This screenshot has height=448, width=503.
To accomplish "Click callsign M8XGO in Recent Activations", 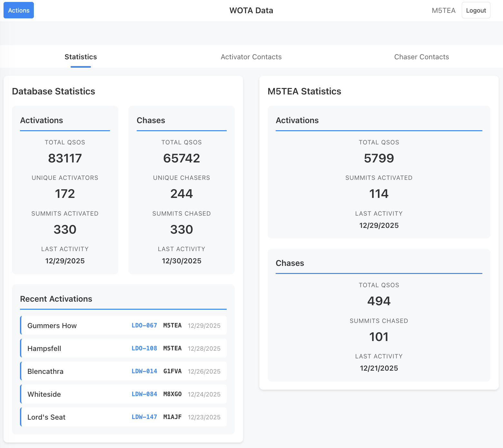I will pos(172,394).
